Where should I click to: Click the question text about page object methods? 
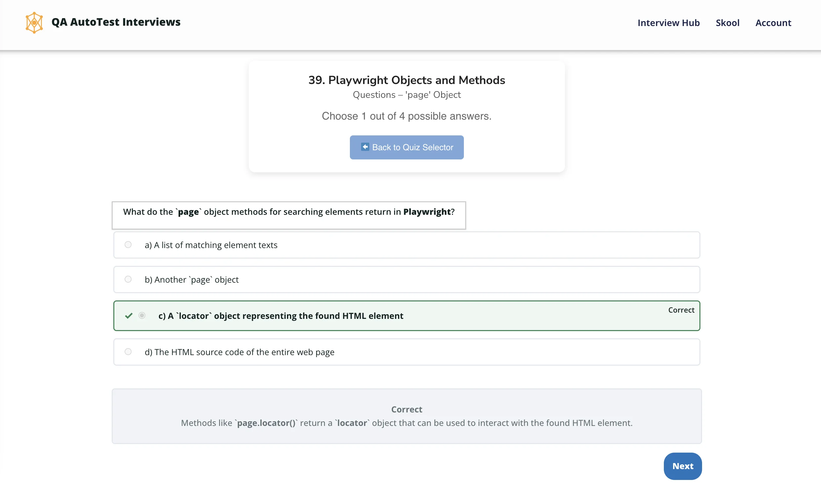coord(289,212)
